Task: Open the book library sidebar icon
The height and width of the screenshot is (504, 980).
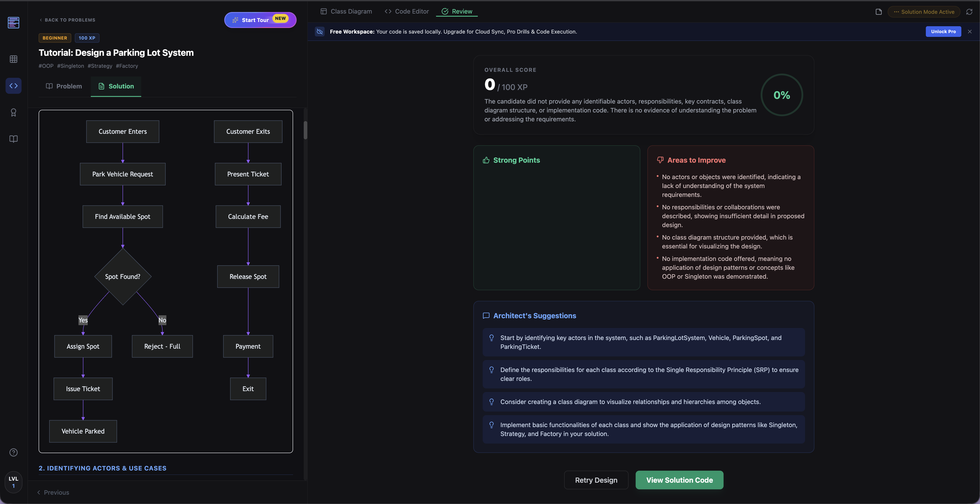Action: pyautogui.click(x=13, y=139)
